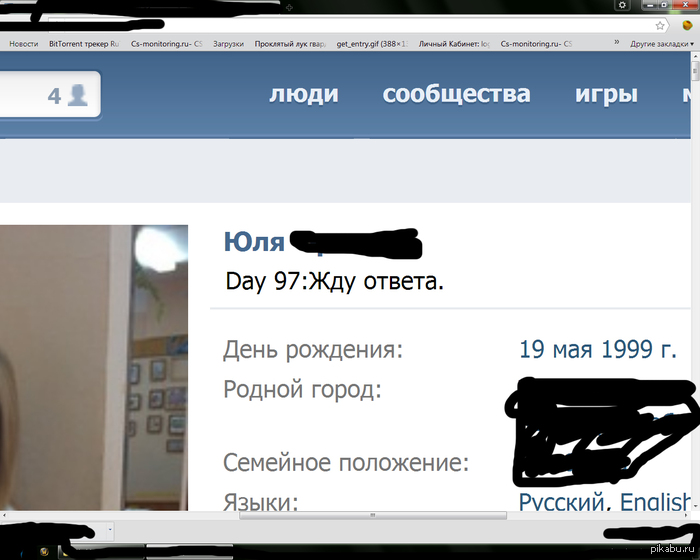
Task: Go to the сообщества section
Action: click(x=456, y=94)
